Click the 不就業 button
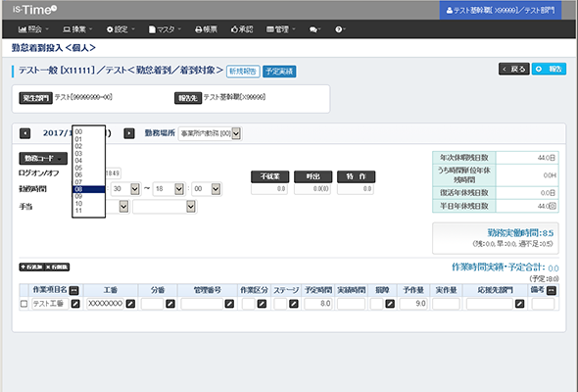 [269, 176]
